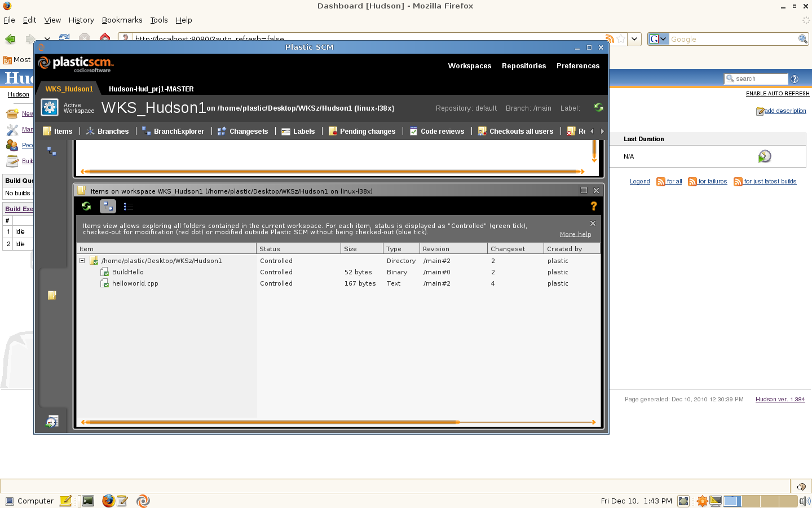Viewport: 812px width, 508px height.
Task: Switch to the Hudson-Hud_prj1-MASTER tab
Action: (x=151, y=89)
